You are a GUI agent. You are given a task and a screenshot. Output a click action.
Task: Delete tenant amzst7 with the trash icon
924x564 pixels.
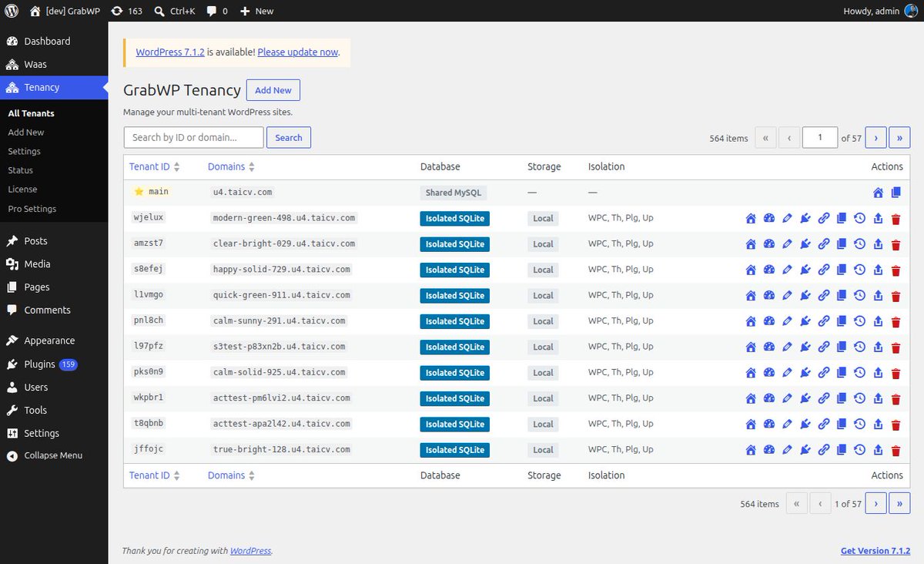point(896,244)
